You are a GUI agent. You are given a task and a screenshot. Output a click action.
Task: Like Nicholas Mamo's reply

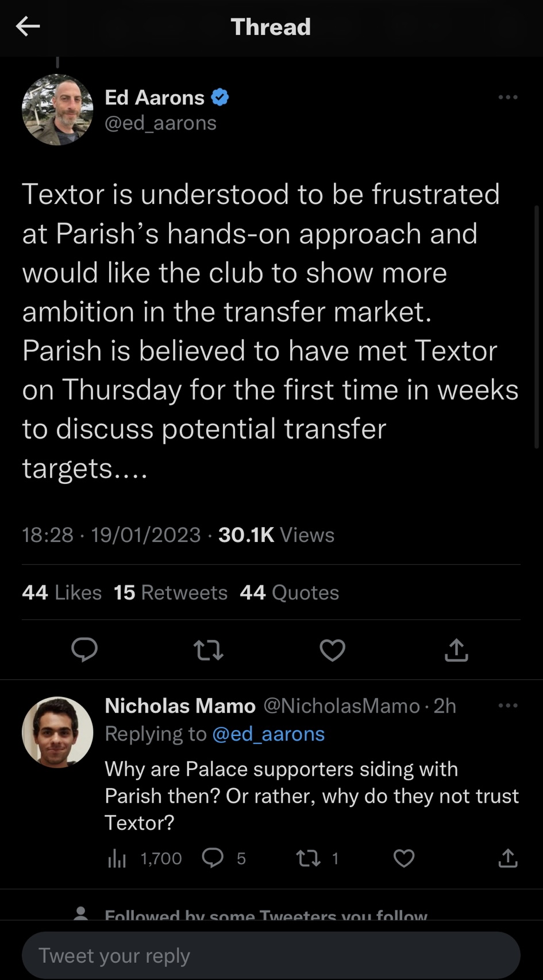click(x=404, y=858)
